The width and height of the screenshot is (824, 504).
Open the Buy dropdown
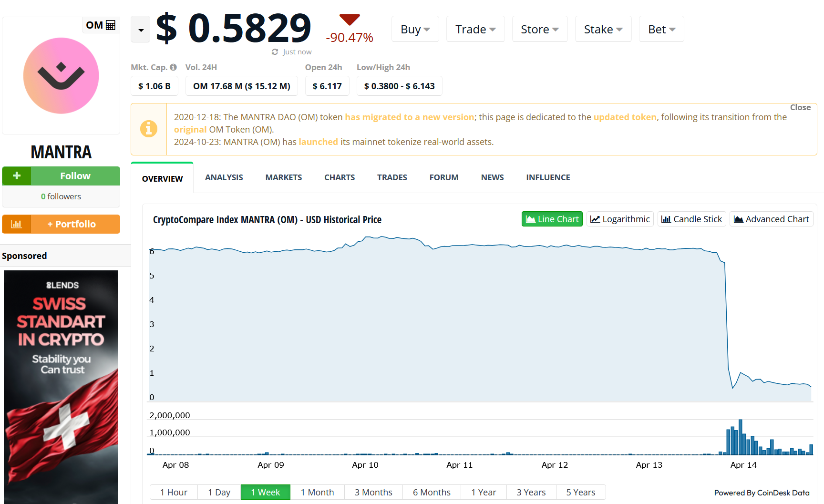[x=414, y=29]
